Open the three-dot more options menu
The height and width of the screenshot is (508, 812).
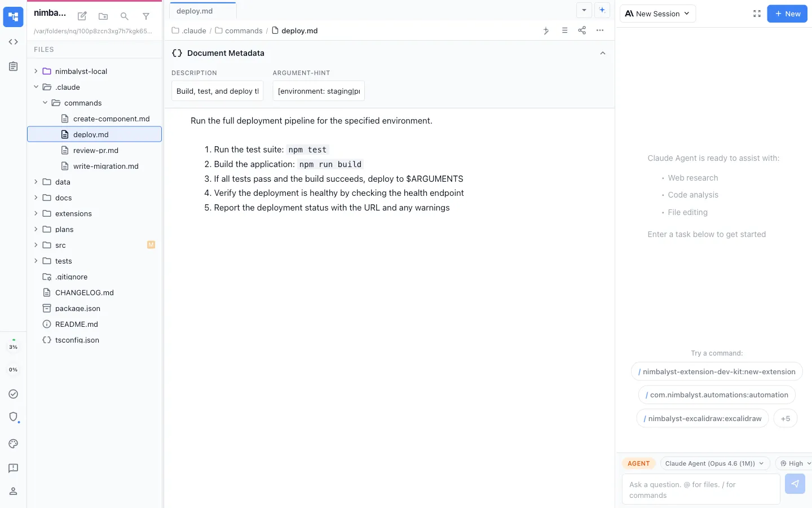(600, 30)
